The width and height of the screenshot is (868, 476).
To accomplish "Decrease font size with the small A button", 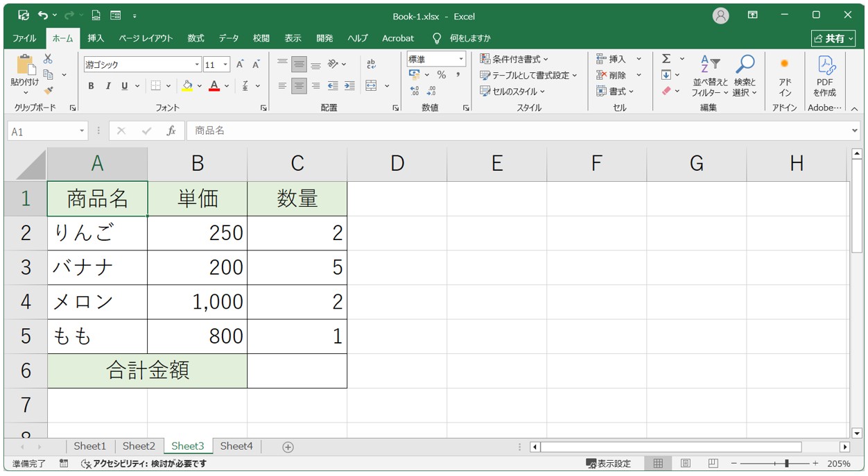I will (256, 65).
